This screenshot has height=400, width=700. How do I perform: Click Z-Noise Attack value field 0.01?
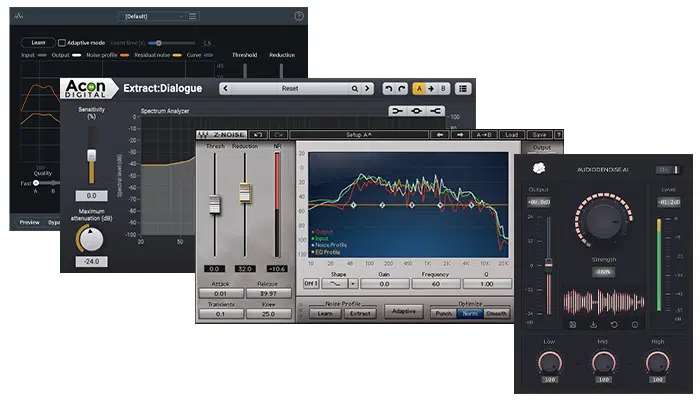[x=221, y=293]
